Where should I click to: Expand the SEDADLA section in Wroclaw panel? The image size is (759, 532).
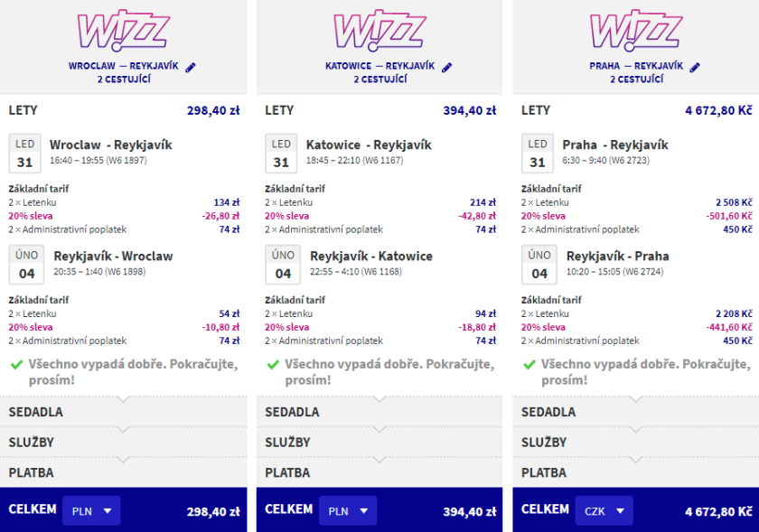click(x=123, y=412)
